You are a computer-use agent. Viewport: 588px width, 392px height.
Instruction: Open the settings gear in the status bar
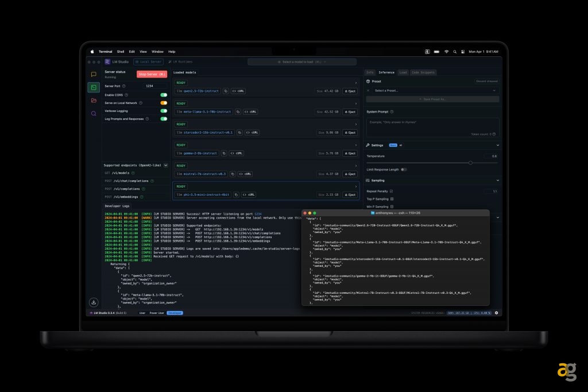tap(496, 313)
